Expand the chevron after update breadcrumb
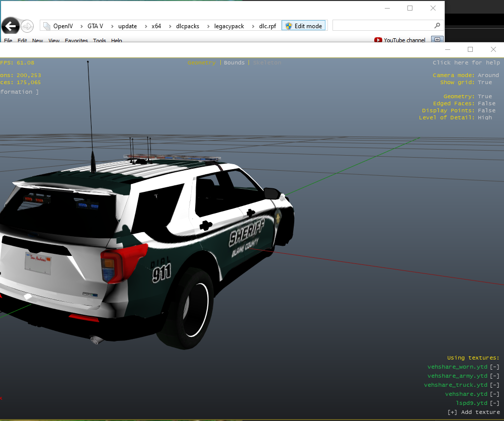The height and width of the screenshot is (421, 504). [145, 26]
